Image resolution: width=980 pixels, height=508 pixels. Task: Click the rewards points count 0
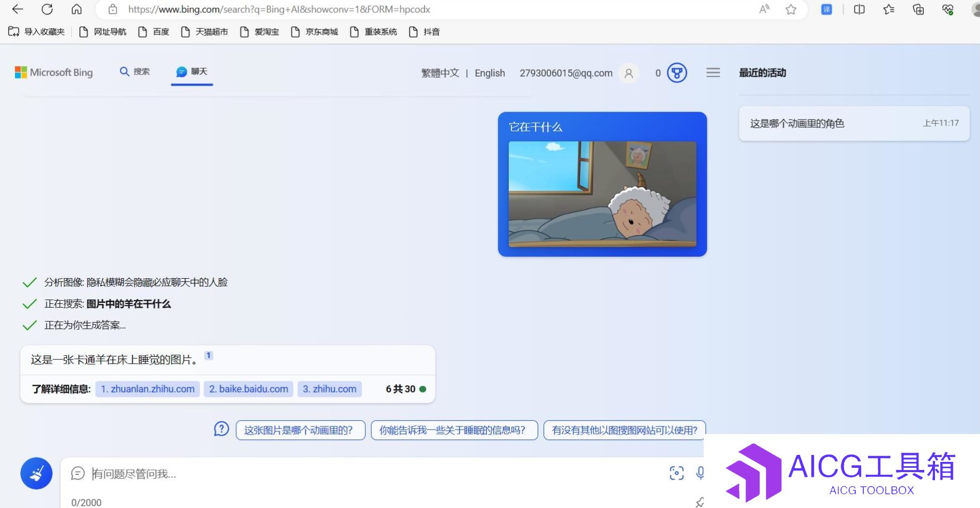click(658, 73)
